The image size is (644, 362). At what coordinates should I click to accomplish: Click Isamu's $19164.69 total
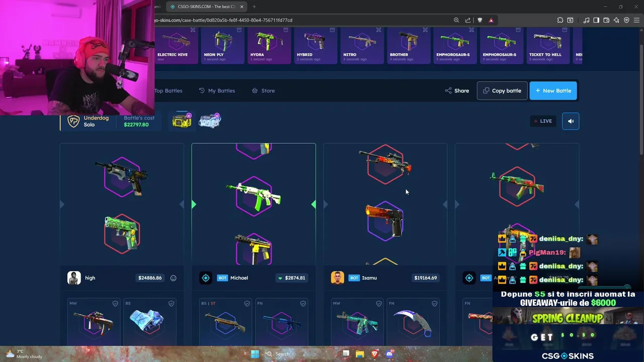coord(426,278)
